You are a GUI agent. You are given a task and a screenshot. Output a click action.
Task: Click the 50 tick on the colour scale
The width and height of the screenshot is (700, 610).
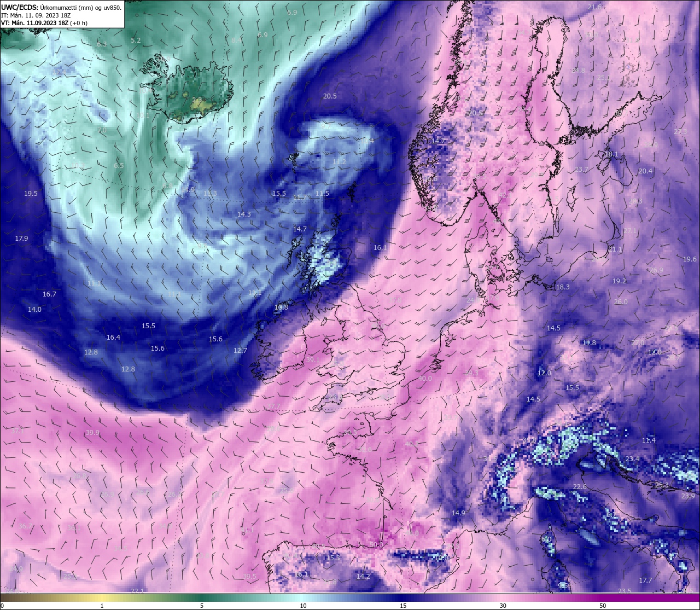click(603, 606)
